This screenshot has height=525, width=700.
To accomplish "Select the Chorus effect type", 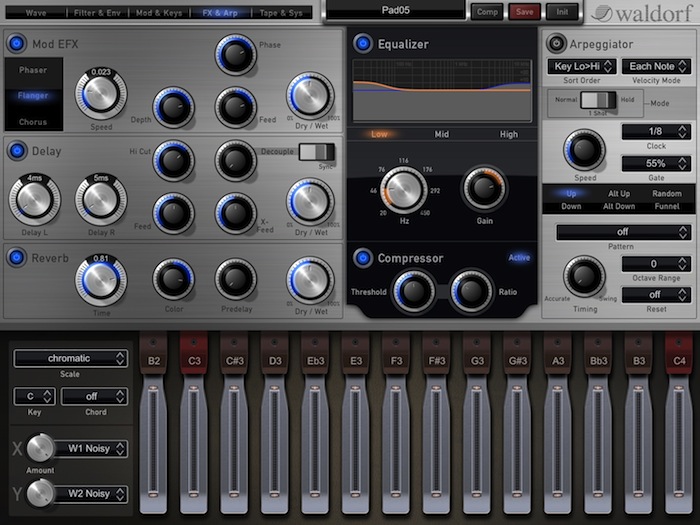I will point(33,122).
